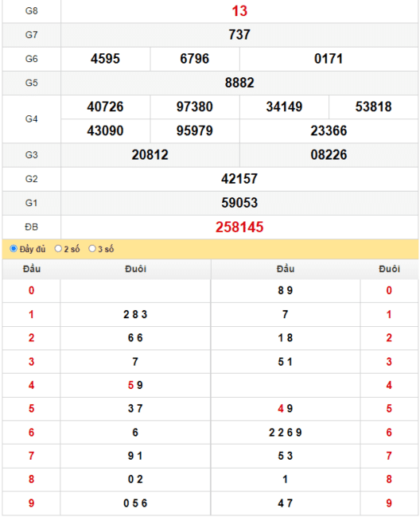The height and width of the screenshot is (517, 420).
Task: Click the G7 prize number 737
Action: coord(239,35)
